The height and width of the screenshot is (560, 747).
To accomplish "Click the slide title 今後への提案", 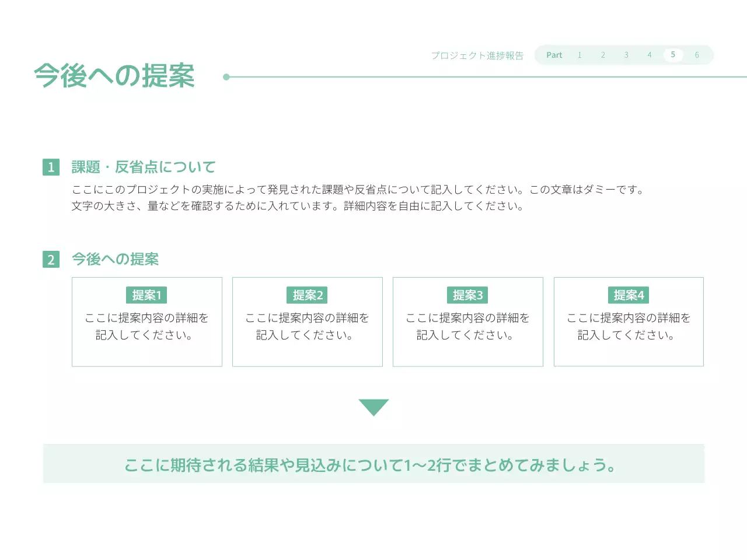I will coord(116,75).
